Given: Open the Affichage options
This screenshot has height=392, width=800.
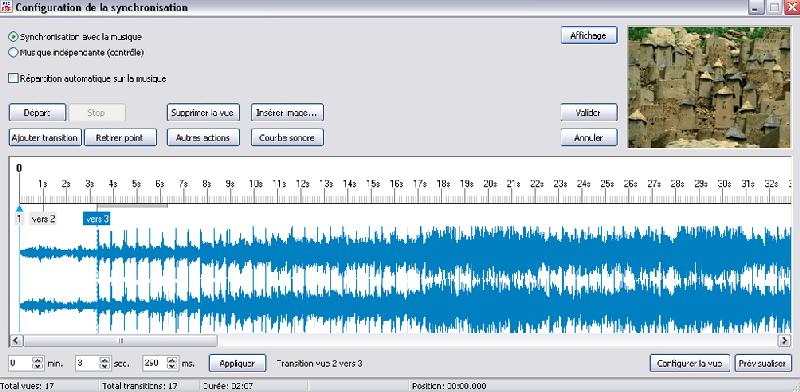Looking at the screenshot, I should pos(589,36).
